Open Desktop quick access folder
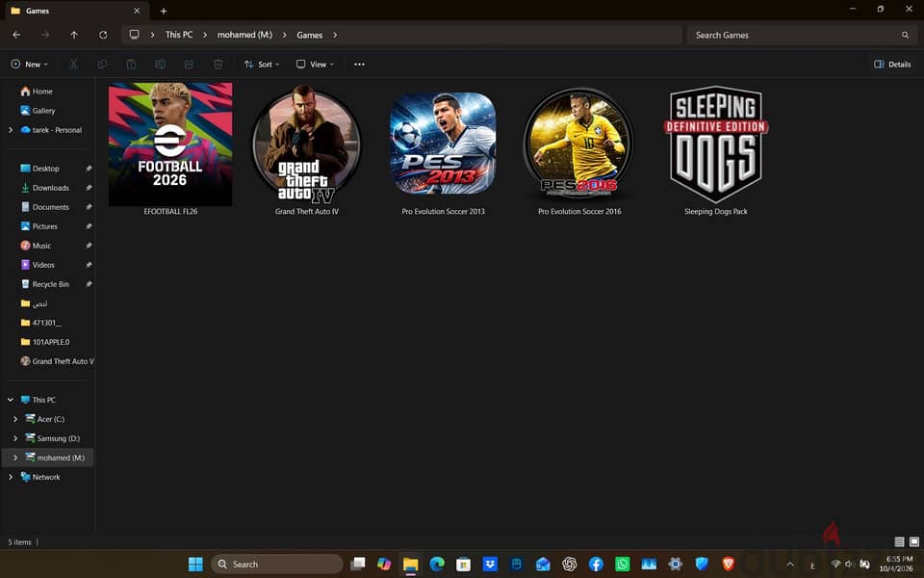Image resolution: width=924 pixels, height=578 pixels. pyautogui.click(x=39, y=168)
